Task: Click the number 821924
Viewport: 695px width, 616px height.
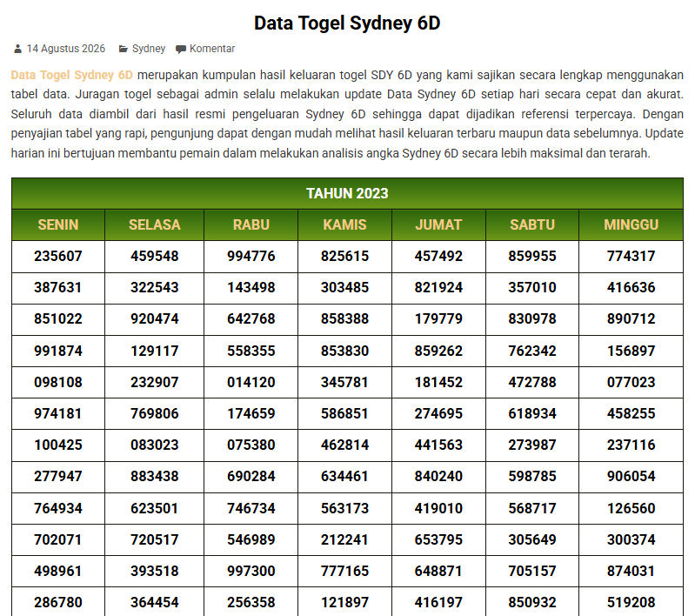Action: tap(438, 288)
